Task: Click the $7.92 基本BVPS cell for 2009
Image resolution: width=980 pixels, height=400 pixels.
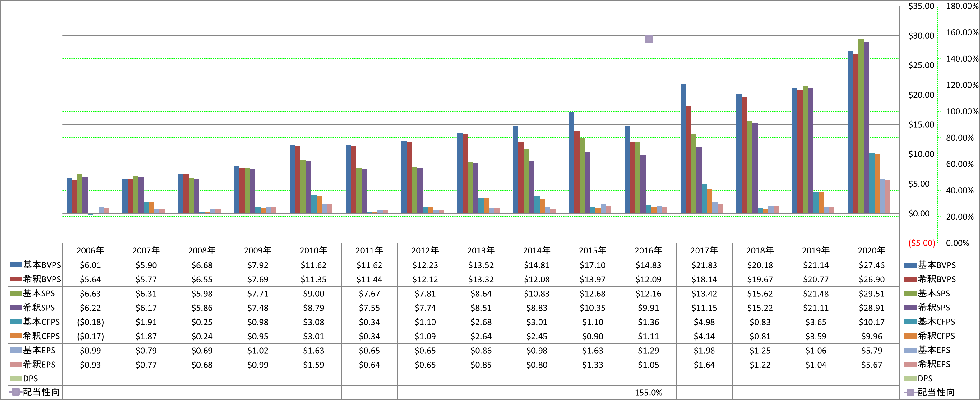Action: point(257,265)
